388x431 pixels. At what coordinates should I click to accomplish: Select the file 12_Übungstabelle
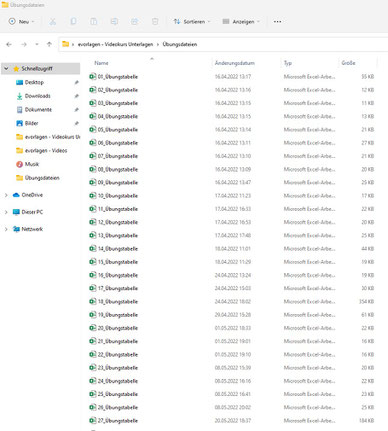pos(118,222)
